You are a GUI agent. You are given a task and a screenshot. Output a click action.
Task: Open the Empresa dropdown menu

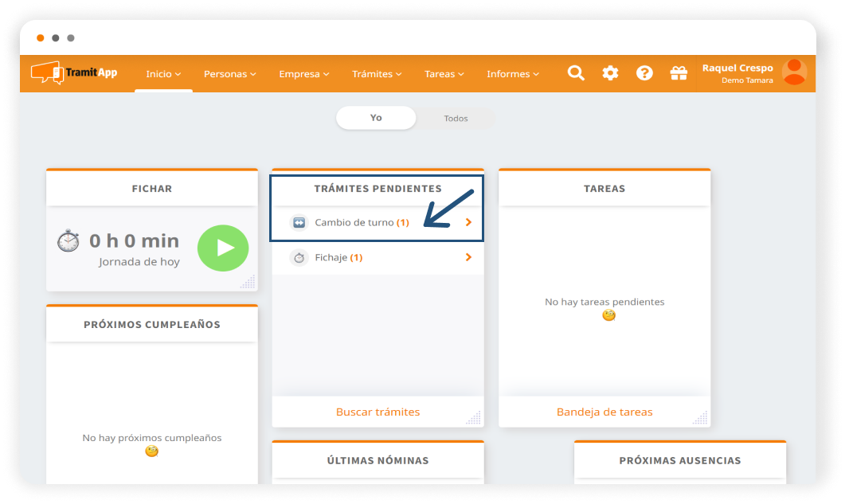pos(303,74)
